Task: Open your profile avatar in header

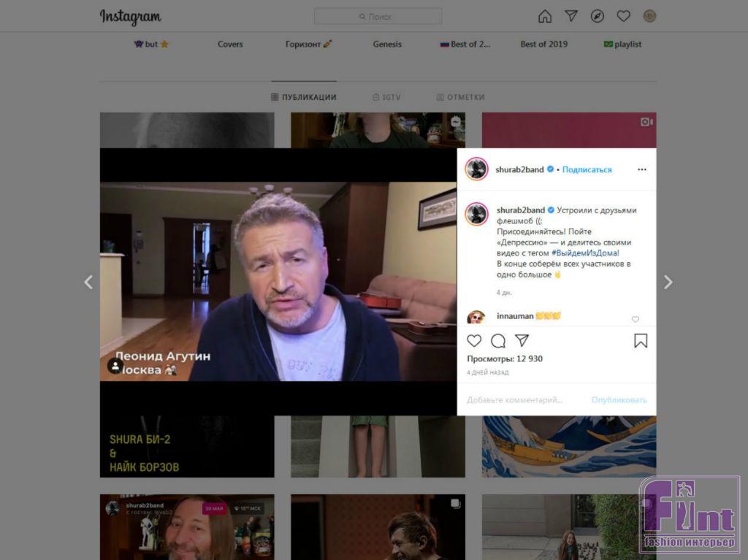Action: [649, 16]
